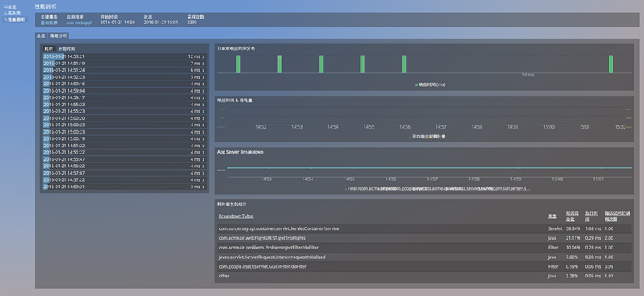644x296 pixels.
Task: Click the 1.63 ms execution time cell
Action: click(592, 228)
